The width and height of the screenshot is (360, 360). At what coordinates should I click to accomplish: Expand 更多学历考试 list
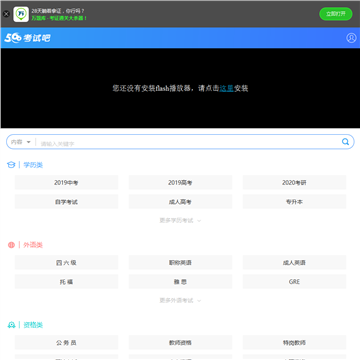tap(180, 220)
